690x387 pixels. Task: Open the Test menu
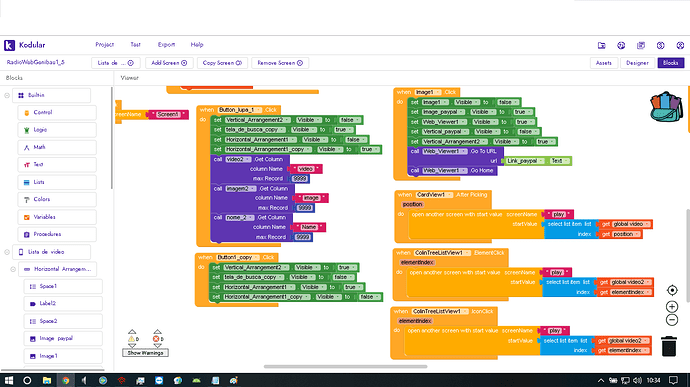tap(136, 44)
